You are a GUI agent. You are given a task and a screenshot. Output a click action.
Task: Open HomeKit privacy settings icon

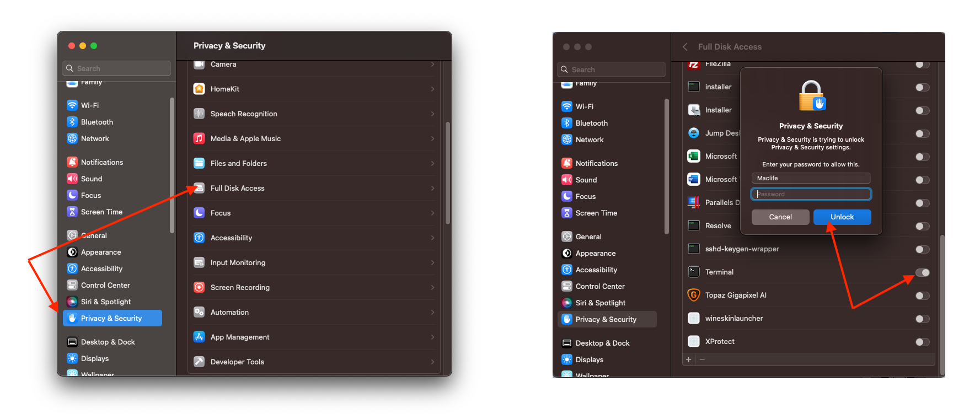tap(199, 89)
